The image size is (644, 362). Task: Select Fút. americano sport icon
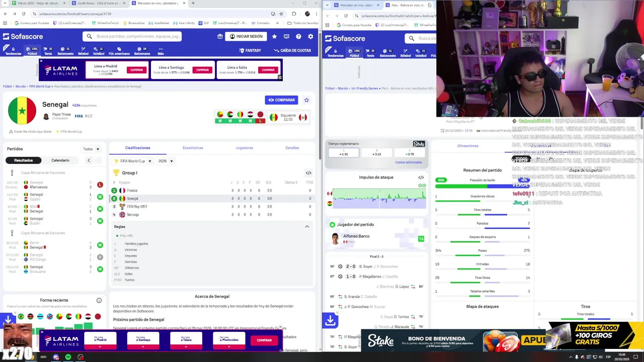tap(119, 51)
